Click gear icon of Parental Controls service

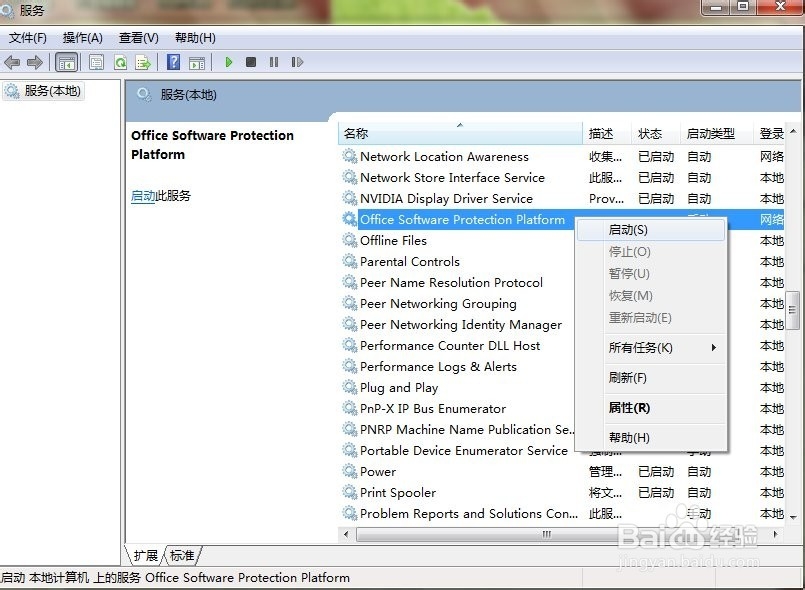tap(350, 261)
